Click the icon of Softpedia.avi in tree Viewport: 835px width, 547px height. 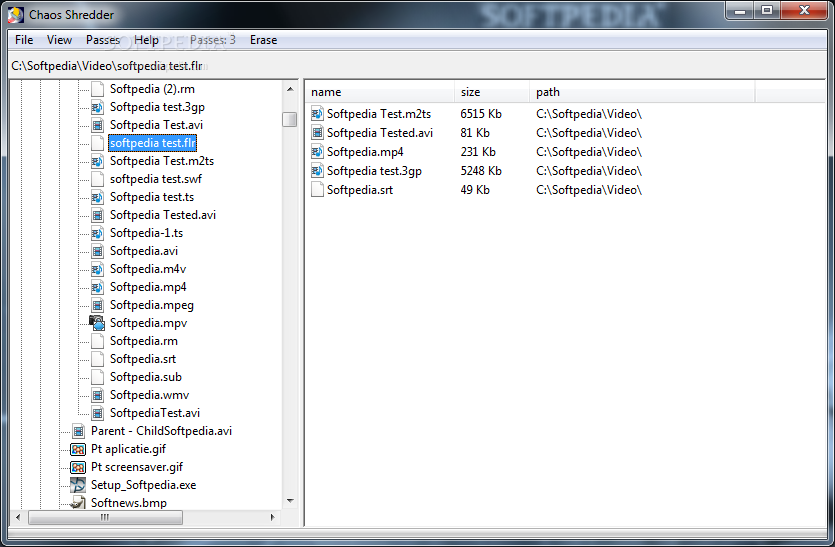tap(97, 251)
